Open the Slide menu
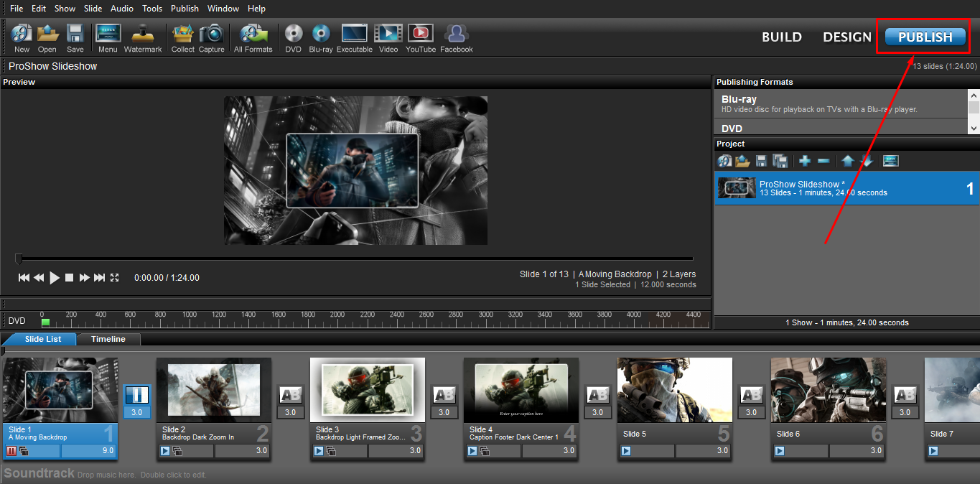The image size is (980, 484). pos(93,9)
